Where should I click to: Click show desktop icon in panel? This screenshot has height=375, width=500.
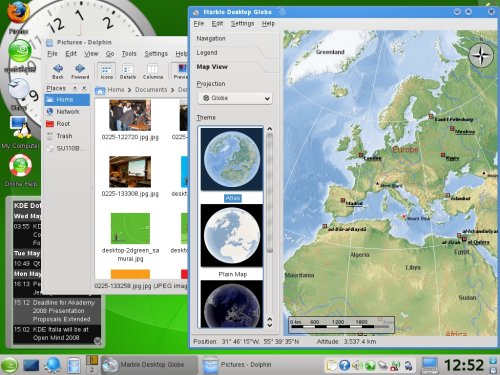pyautogui.click(x=31, y=365)
